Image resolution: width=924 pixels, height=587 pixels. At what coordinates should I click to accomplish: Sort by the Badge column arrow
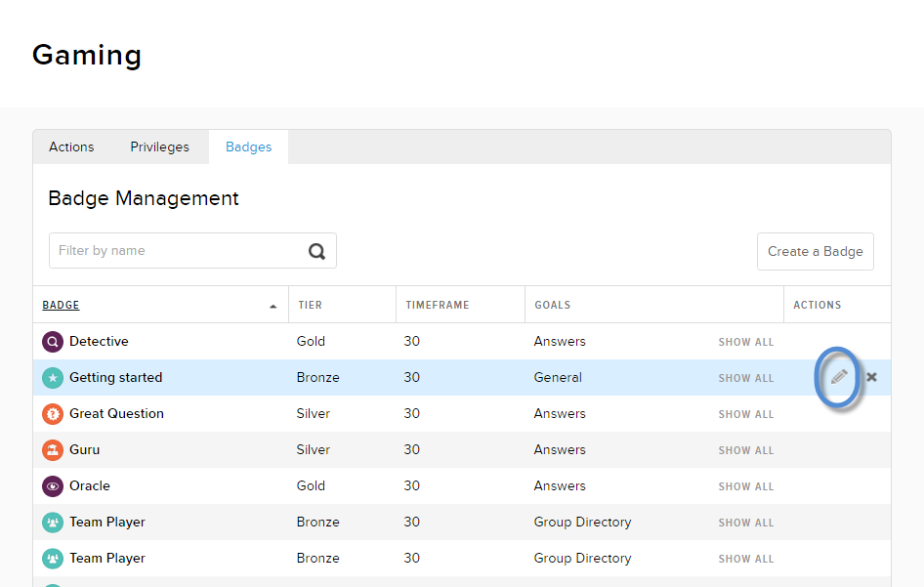coord(273,306)
